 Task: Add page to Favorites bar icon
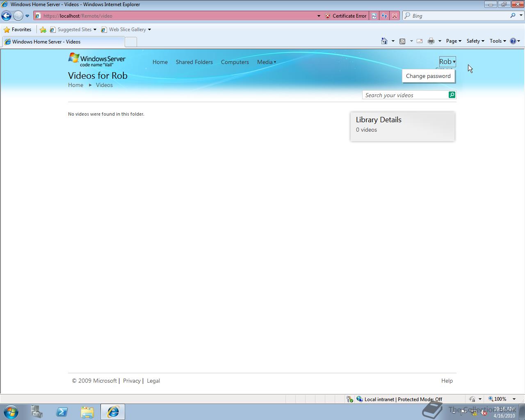(43, 30)
